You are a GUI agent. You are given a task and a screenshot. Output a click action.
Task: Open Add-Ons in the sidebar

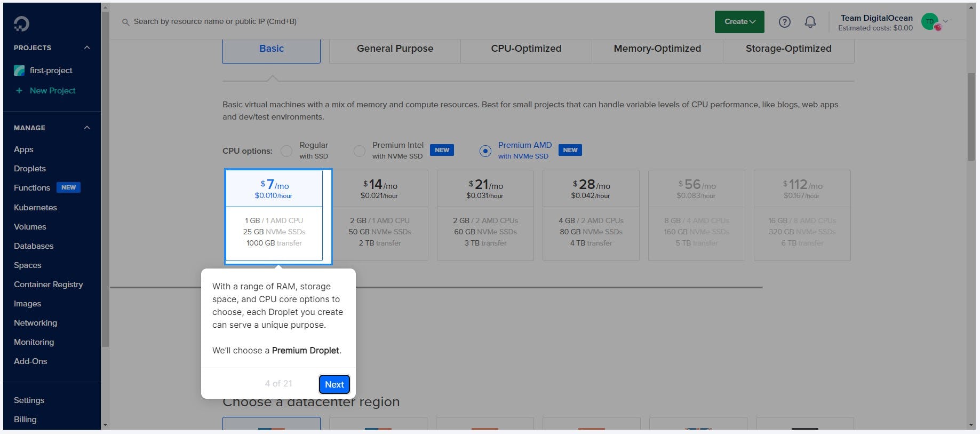30,361
